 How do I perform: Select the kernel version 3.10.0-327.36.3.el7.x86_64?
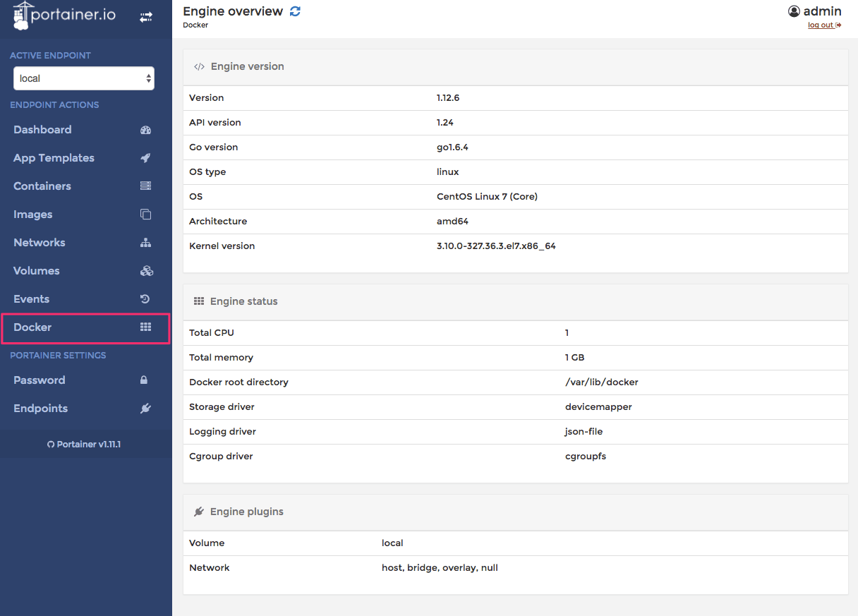[496, 246]
